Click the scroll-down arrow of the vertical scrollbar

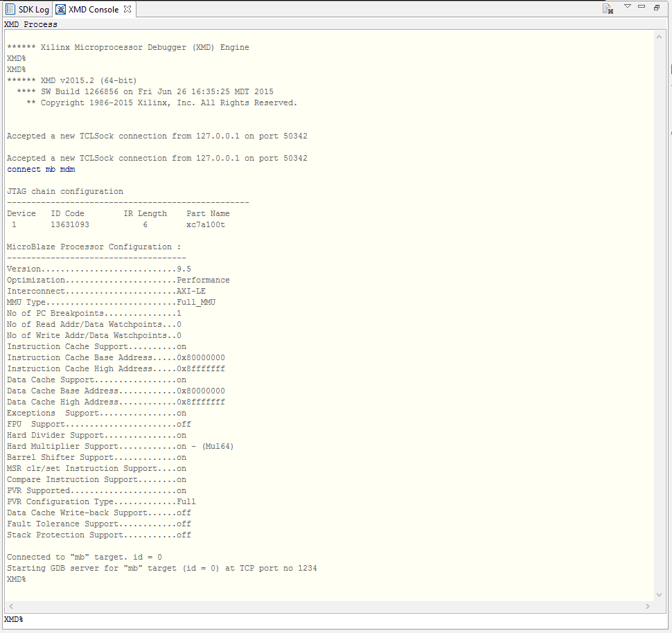click(659, 594)
